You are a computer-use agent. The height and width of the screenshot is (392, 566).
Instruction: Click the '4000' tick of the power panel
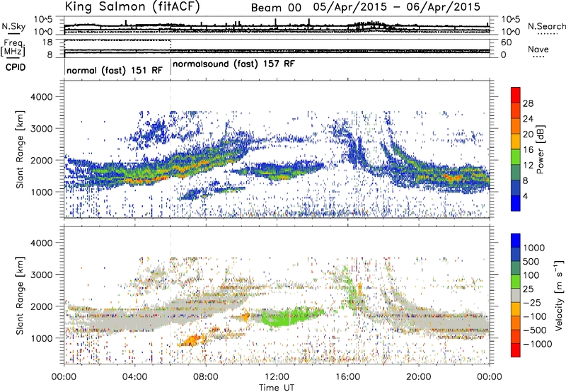(41, 97)
